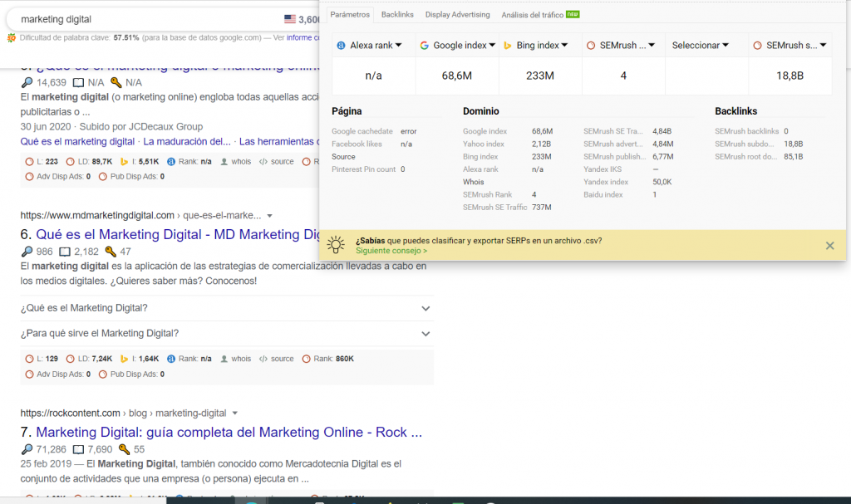Open Análisis del tráfico tab
The width and height of the screenshot is (851, 504).
540,15
